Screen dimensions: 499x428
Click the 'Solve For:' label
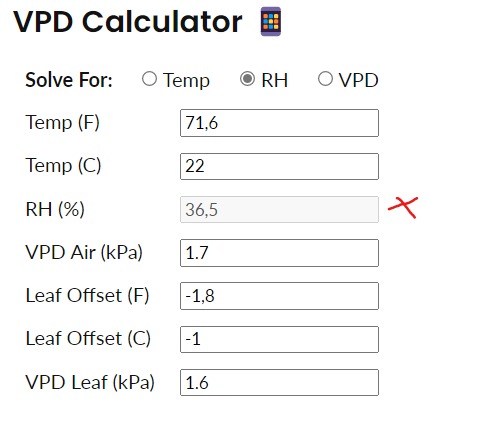(x=69, y=80)
